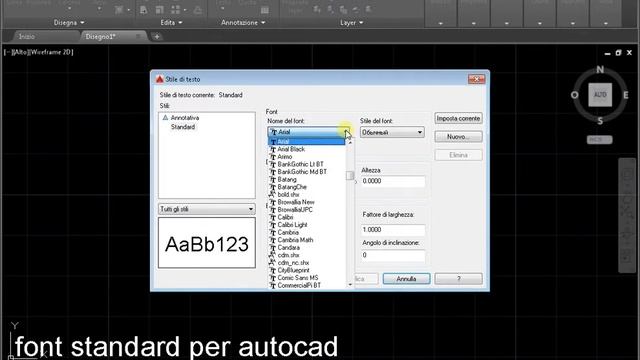Select the Standard style in Stili list
This screenshot has width=640, height=360.
click(182, 127)
